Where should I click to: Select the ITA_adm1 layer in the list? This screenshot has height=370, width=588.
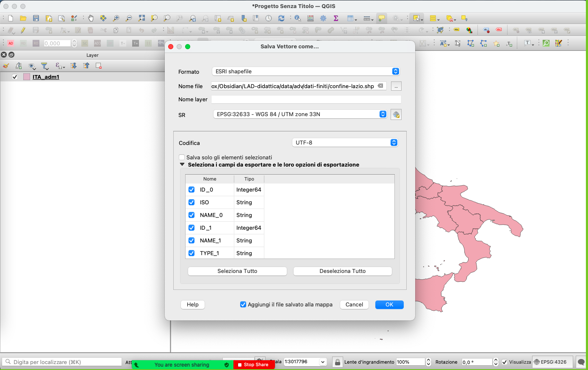(x=46, y=77)
